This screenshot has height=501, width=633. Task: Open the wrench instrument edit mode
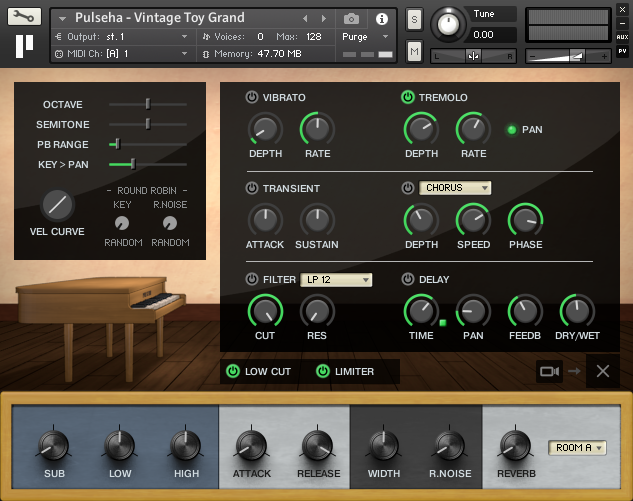[x=24, y=17]
